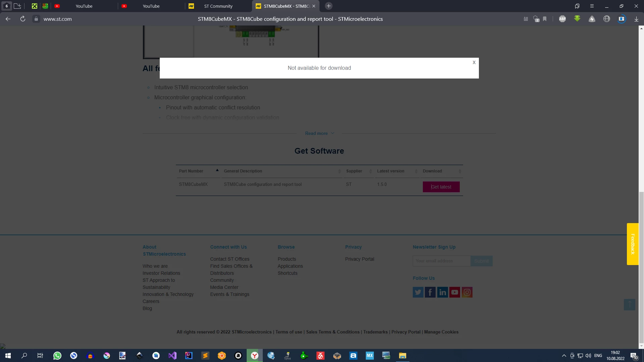Open the tab groups counter showing 6
The width and height of the screenshot is (644, 362).
(x=6, y=6)
